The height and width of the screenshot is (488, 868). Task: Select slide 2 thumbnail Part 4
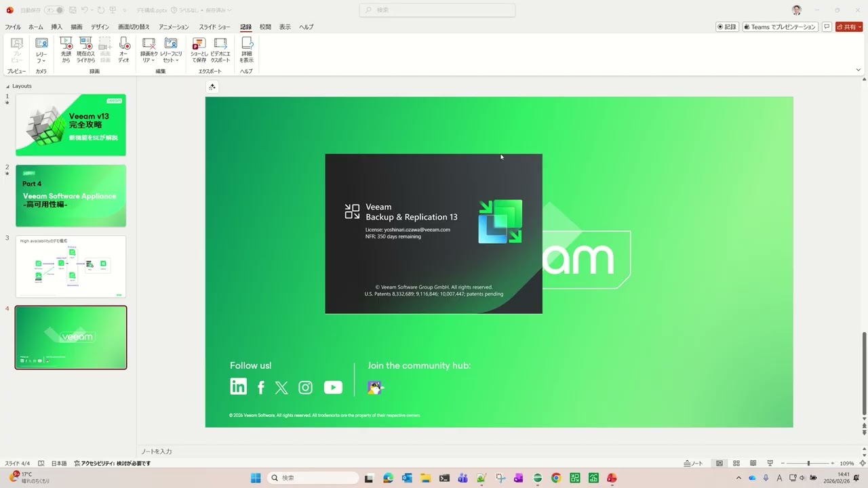[x=71, y=196]
